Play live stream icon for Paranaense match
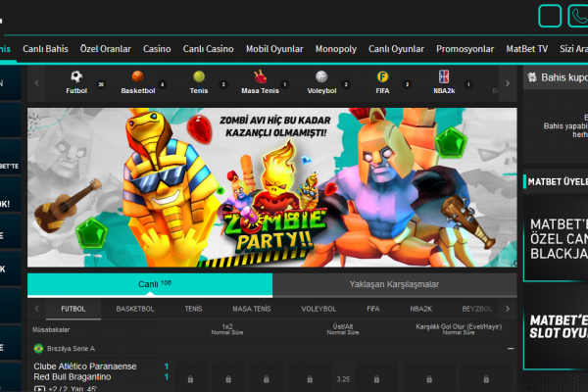This screenshot has width=588, height=392. tap(39, 389)
